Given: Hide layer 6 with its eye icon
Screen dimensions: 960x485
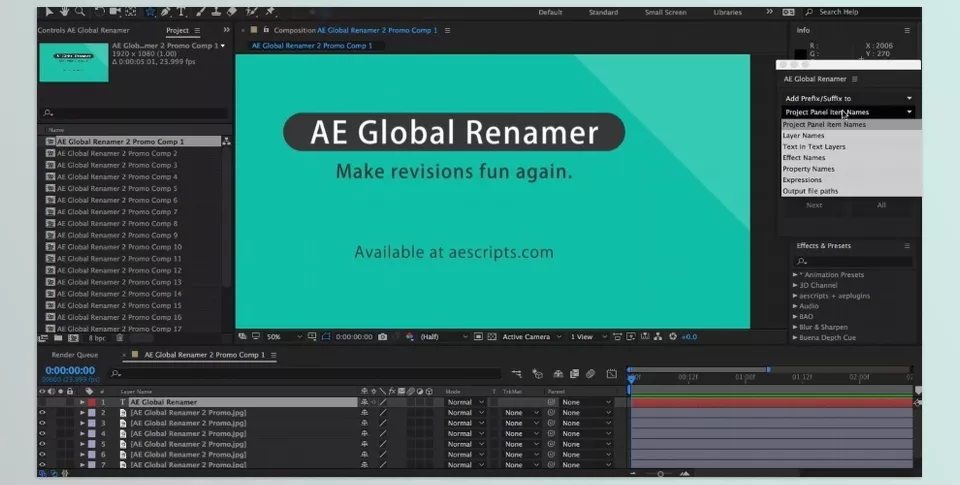Looking at the screenshot, I should [42, 454].
